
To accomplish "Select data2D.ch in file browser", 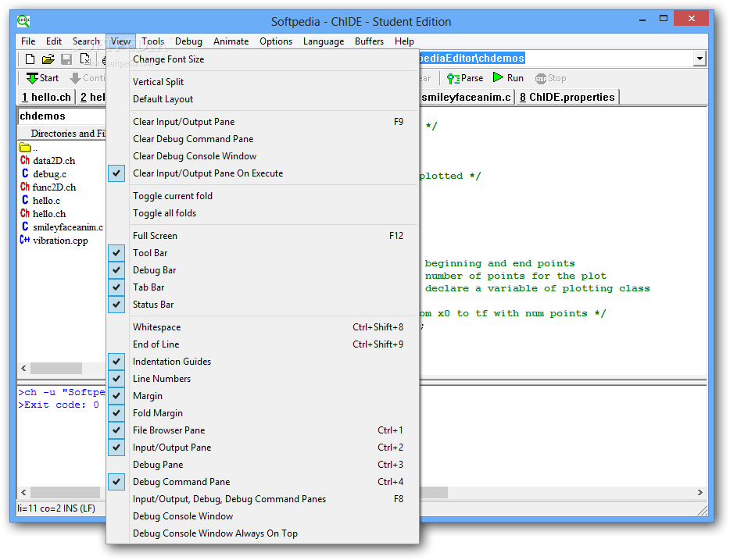I will 48,160.
